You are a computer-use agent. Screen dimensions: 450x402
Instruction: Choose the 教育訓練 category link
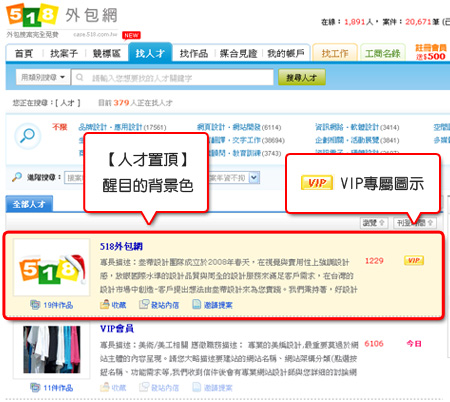[246, 153]
